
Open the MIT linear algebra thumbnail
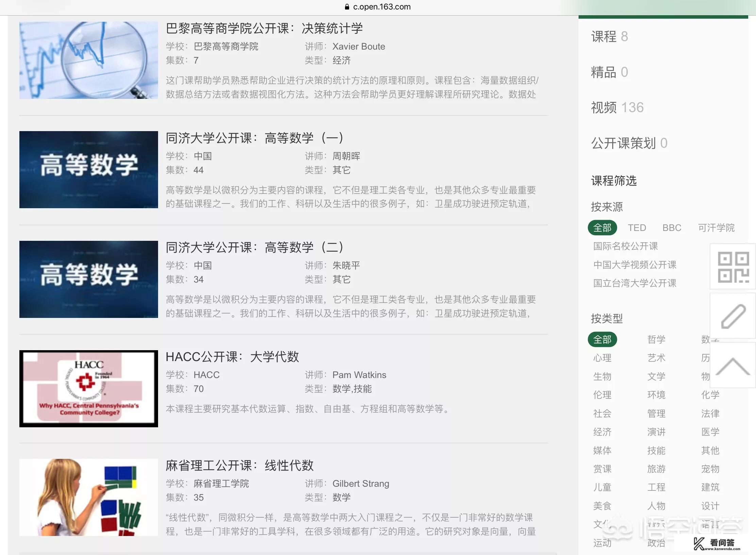[89, 497]
